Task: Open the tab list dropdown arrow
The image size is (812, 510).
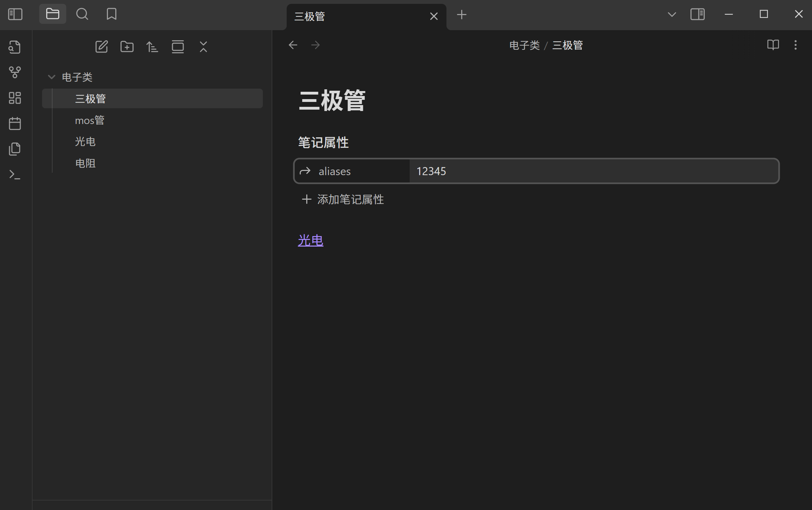Action: pyautogui.click(x=671, y=14)
